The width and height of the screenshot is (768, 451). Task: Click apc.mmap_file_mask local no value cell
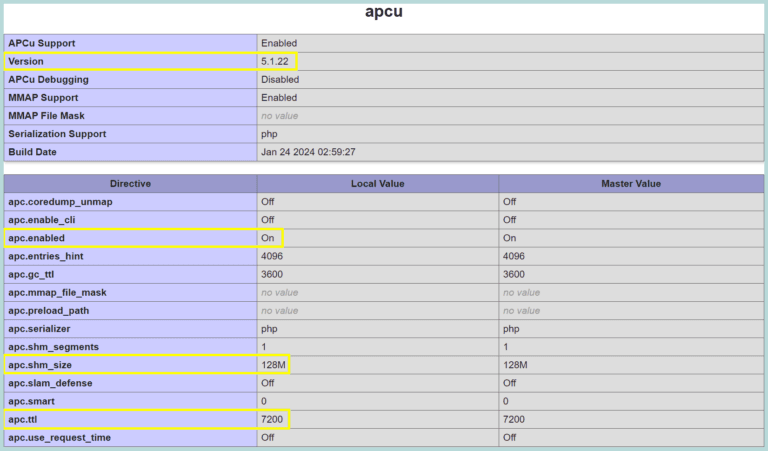[x=378, y=292]
